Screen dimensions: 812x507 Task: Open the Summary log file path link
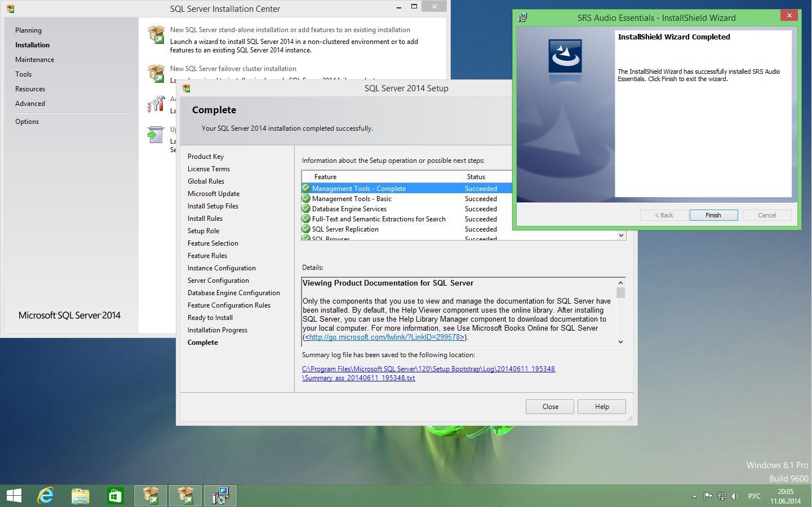pos(428,373)
